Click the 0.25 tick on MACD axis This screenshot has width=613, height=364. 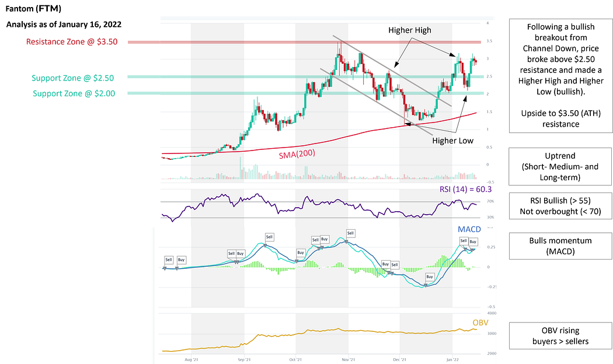[491, 247]
